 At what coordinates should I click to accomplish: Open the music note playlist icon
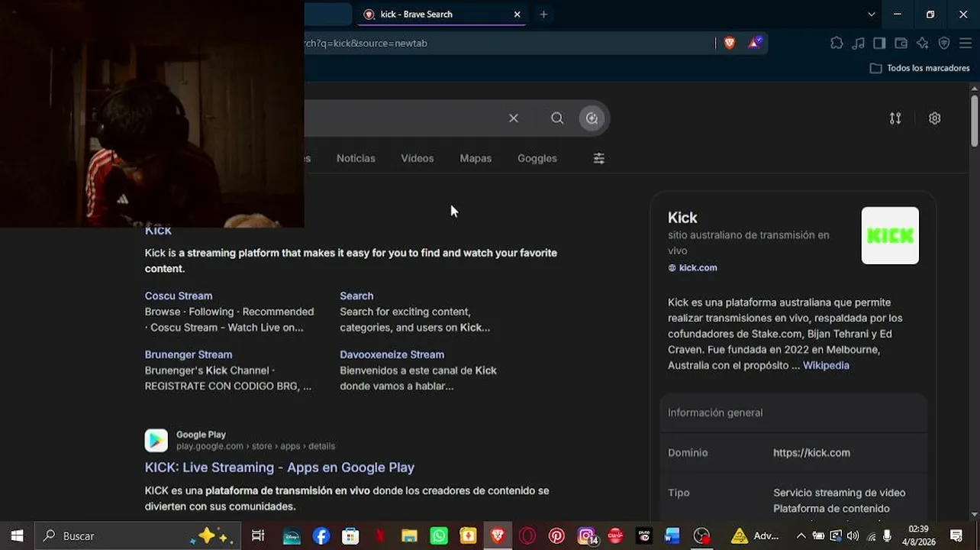pyautogui.click(x=859, y=44)
